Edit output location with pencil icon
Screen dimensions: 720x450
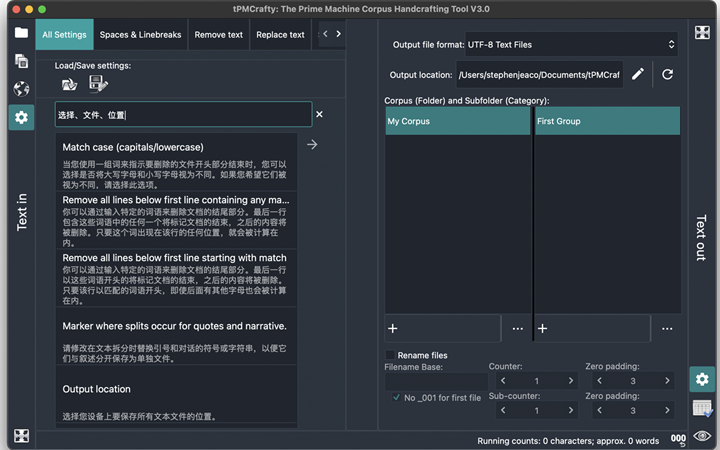637,74
